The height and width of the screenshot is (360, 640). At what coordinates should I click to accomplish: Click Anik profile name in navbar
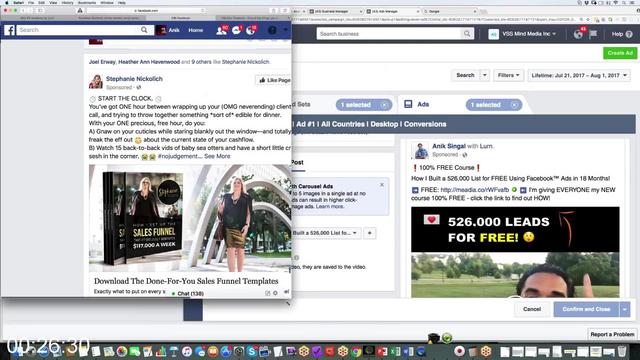(174, 30)
